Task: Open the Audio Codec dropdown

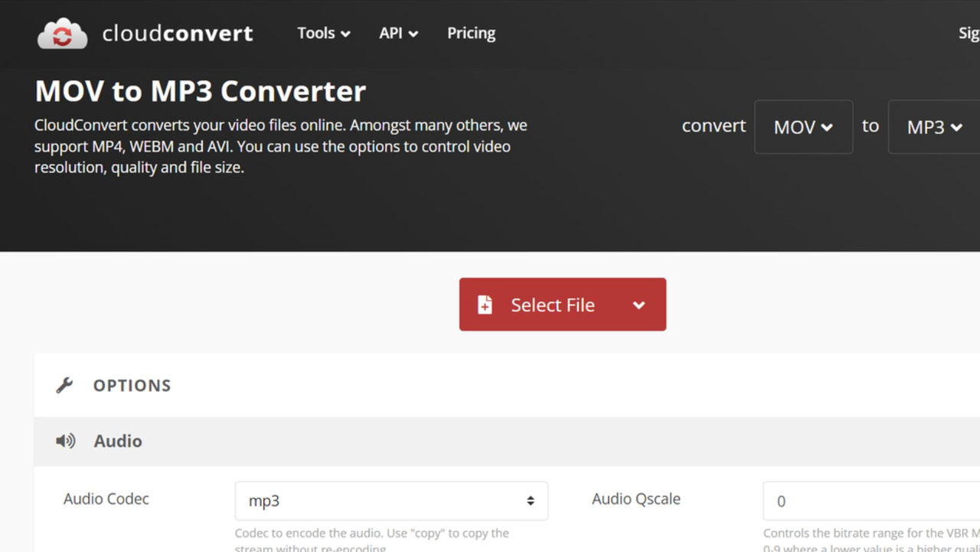Action: [390, 501]
